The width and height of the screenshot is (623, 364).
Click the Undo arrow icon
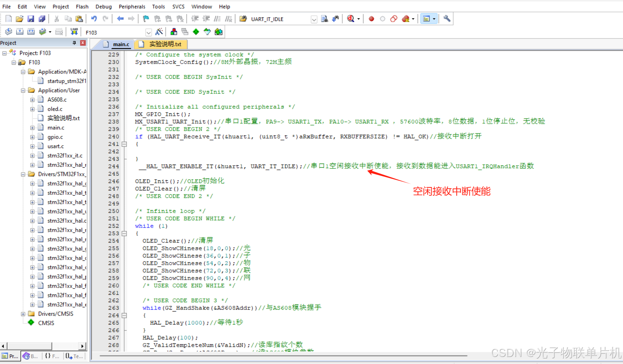[x=94, y=19]
